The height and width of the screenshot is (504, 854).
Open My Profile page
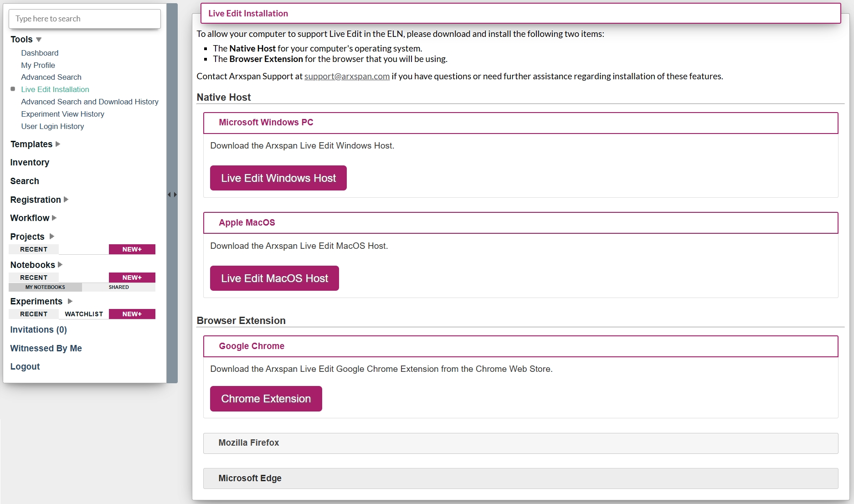click(38, 65)
